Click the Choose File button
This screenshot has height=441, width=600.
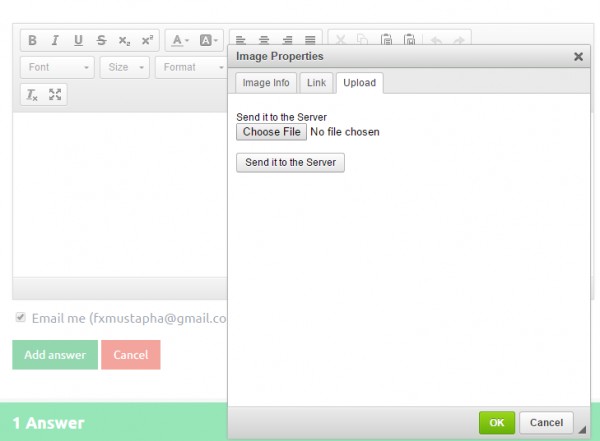coord(271,132)
